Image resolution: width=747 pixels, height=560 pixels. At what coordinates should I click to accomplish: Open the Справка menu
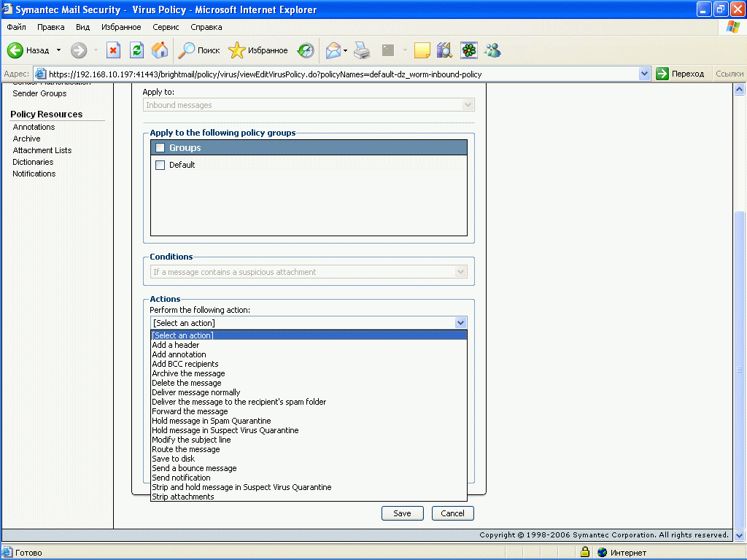206,27
